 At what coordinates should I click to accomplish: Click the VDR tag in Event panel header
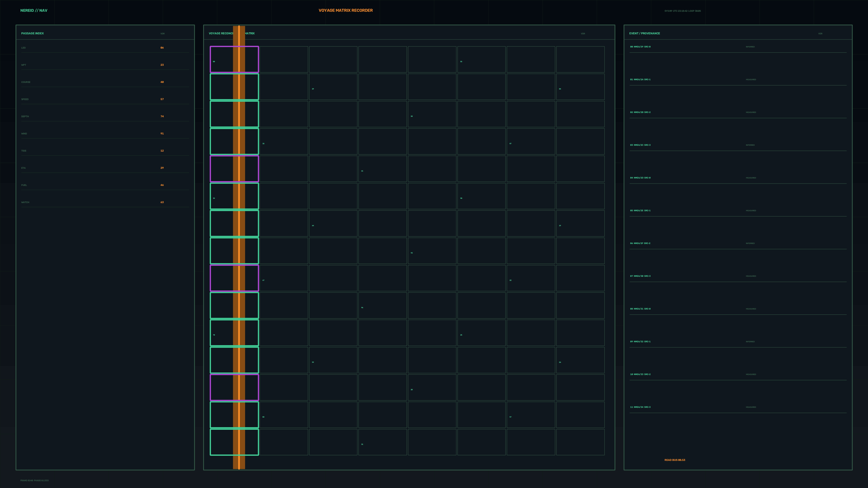coord(820,34)
